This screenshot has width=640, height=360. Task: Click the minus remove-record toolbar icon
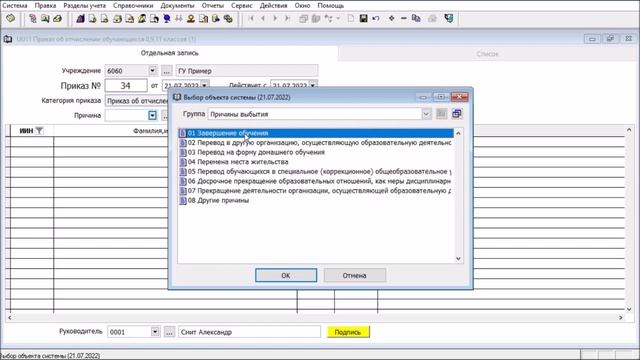pos(403,19)
